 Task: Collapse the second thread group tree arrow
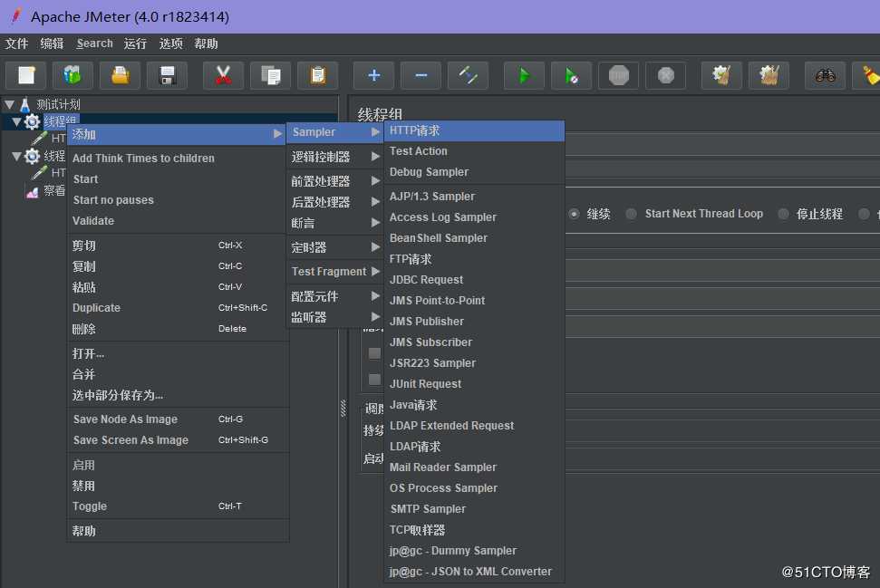point(17,156)
